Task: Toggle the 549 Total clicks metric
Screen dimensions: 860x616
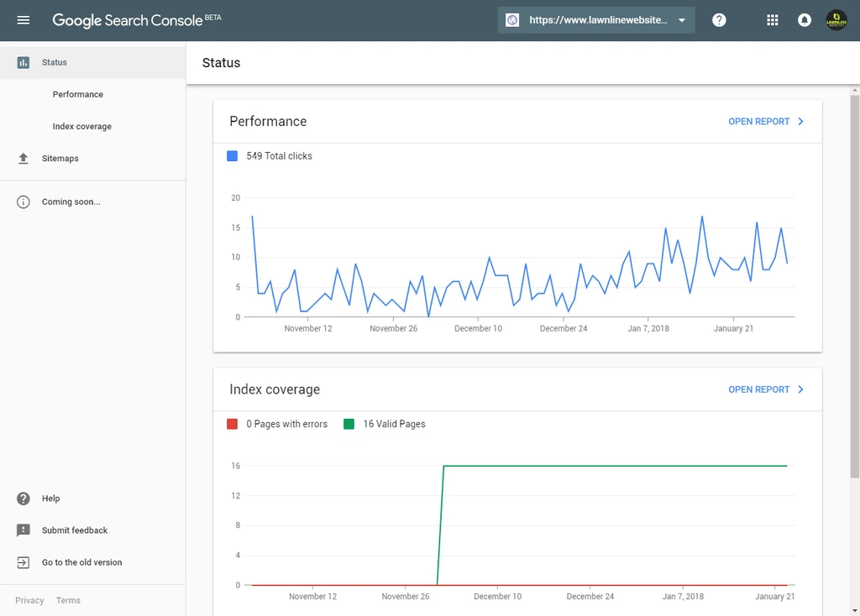Action: coord(269,156)
